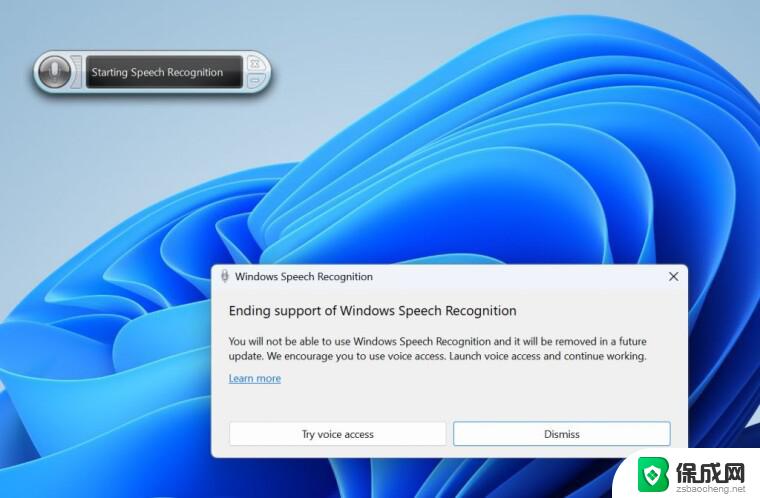Minimize the Speech Recognition bar
The height and width of the screenshot is (498, 760).
pos(255,80)
